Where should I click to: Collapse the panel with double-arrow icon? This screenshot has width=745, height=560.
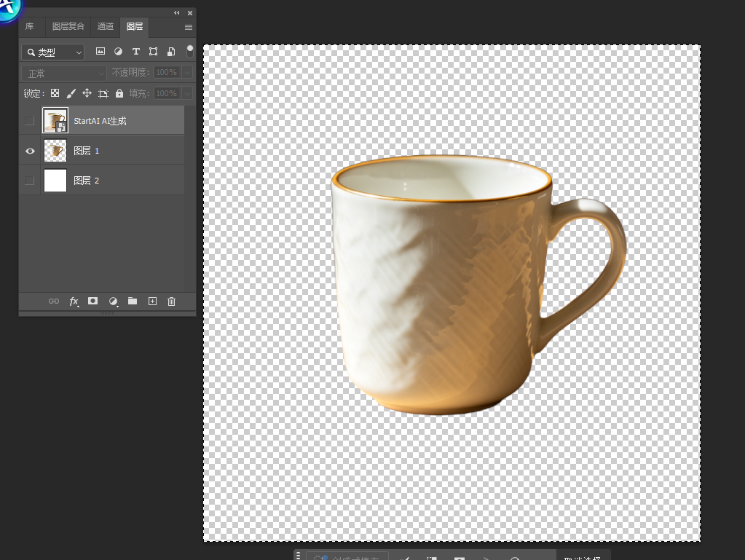click(177, 13)
